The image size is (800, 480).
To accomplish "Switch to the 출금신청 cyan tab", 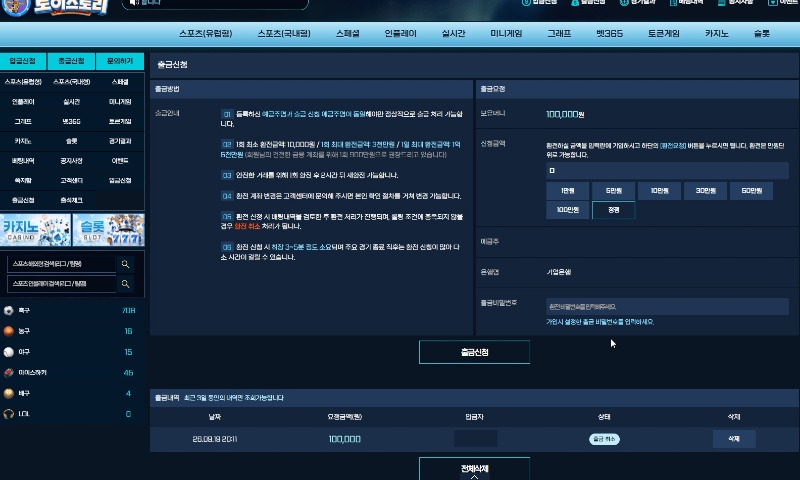I will (71, 61).
